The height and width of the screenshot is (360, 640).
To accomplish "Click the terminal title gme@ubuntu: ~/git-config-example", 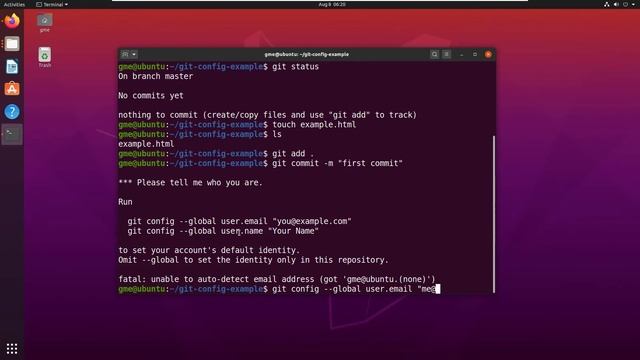I will [x=307, y=54].
